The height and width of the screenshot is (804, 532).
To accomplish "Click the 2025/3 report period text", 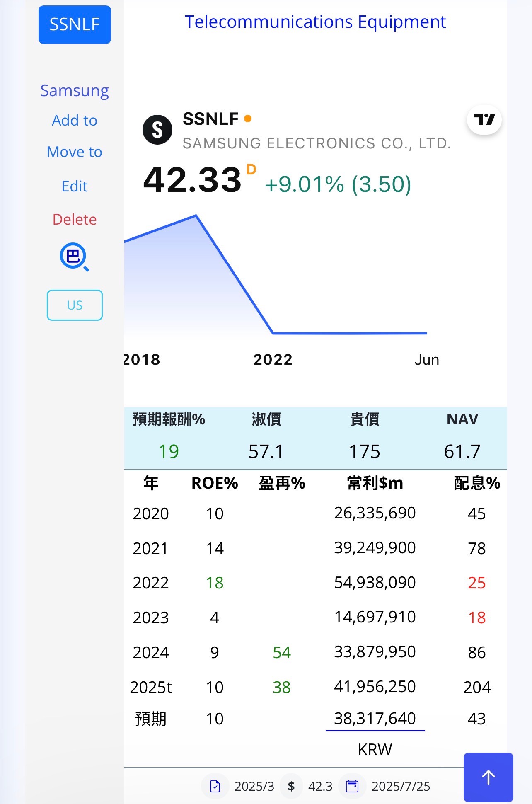I will pos(254,786).
